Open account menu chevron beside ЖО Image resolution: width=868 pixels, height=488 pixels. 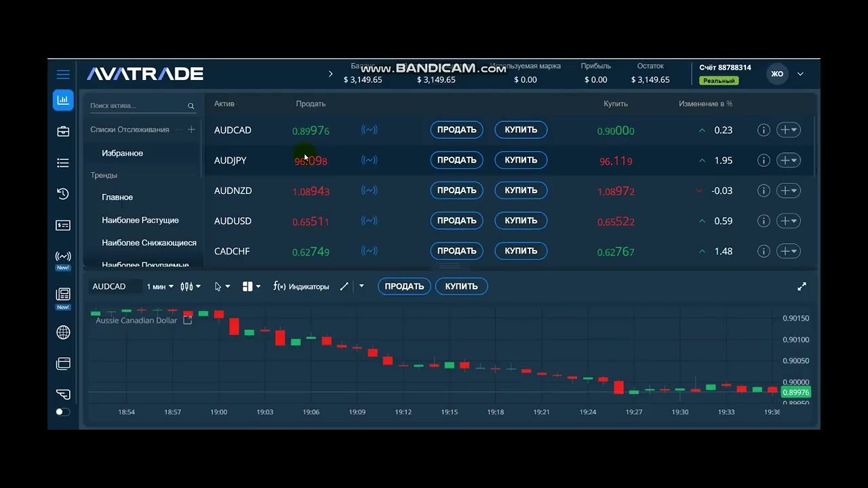[x=800, y=74]
